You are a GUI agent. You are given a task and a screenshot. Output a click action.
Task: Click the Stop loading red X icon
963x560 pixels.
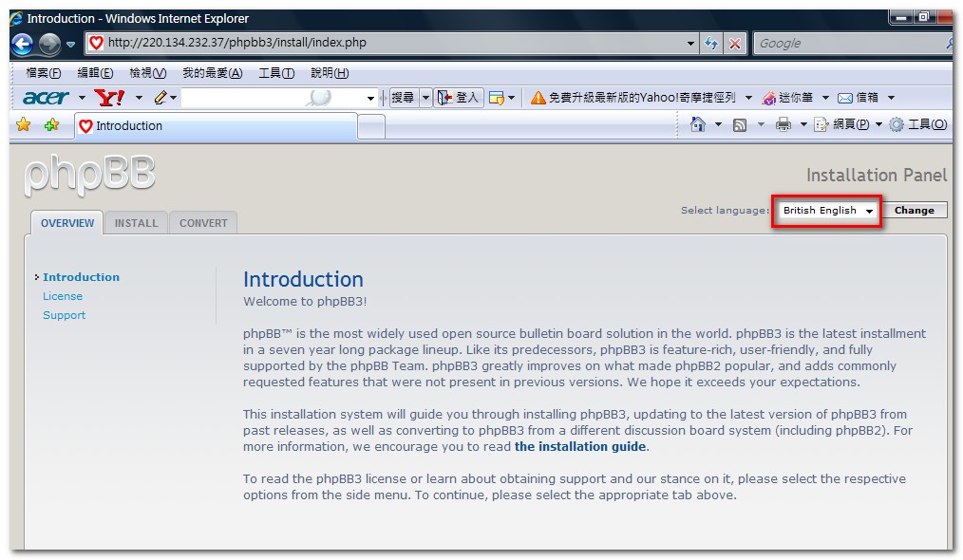[735, 44]
